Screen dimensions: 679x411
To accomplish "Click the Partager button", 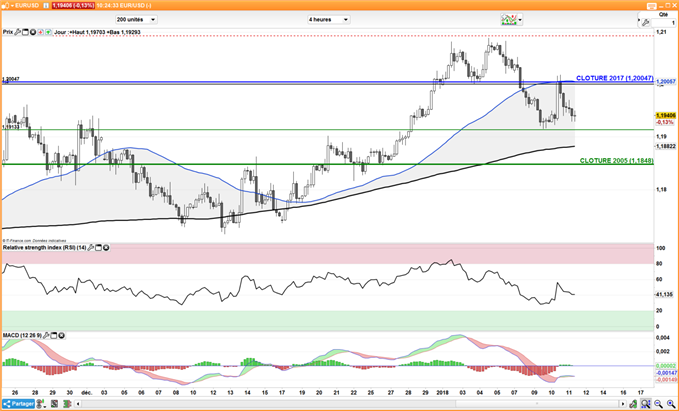I will coord(19,404).
